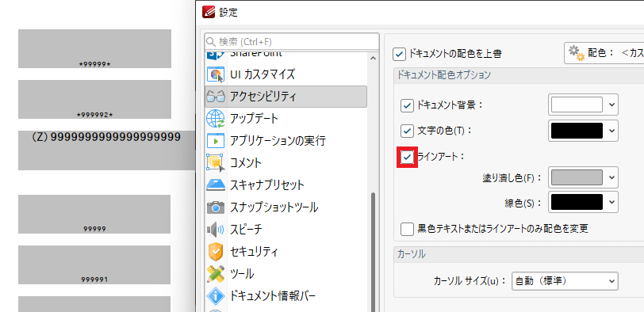Open 線色(S) dropdown arrow

(611, 202)
